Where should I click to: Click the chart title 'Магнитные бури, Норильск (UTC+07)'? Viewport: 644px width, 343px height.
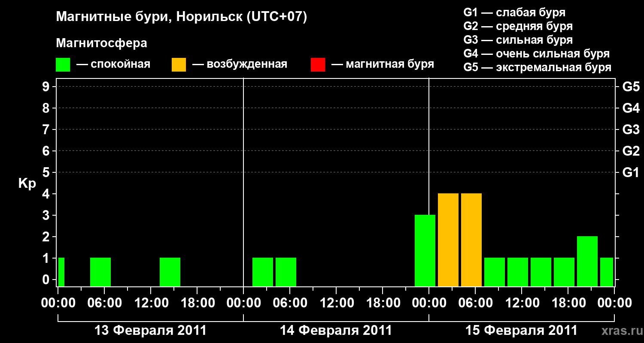pos(182,17)
